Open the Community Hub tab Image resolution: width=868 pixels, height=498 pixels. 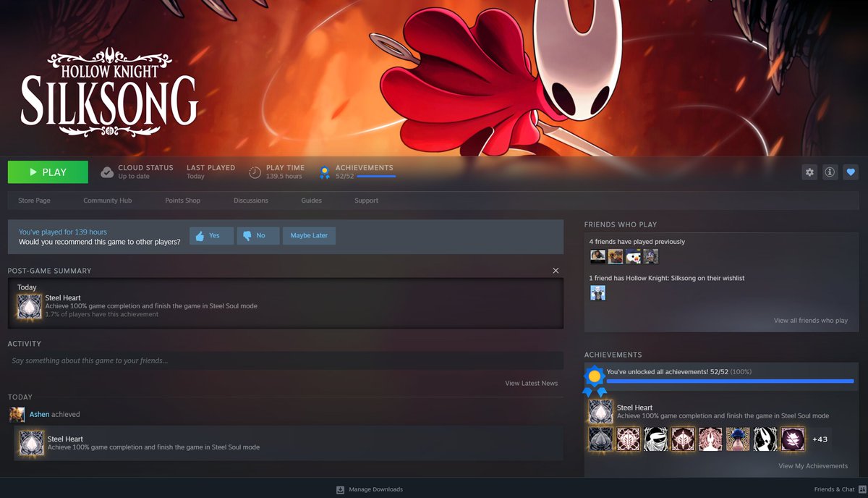point(107,201)
